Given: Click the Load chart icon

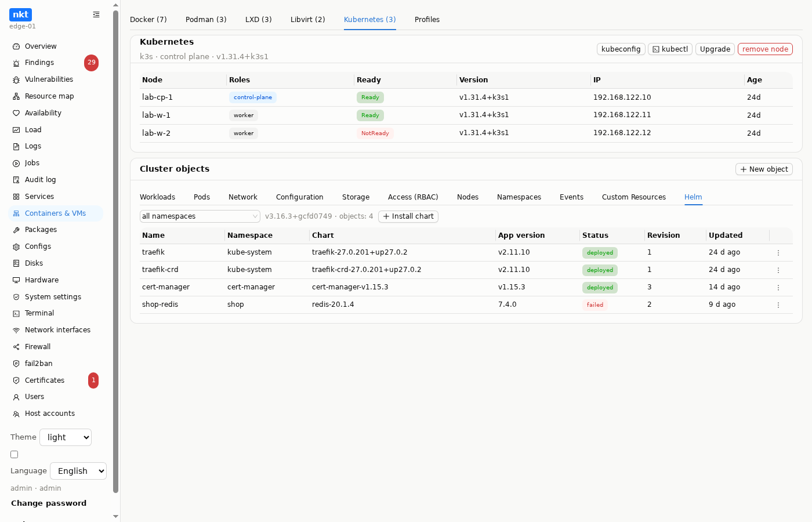Looking at the screenshot, I should [x=16, y=130].
